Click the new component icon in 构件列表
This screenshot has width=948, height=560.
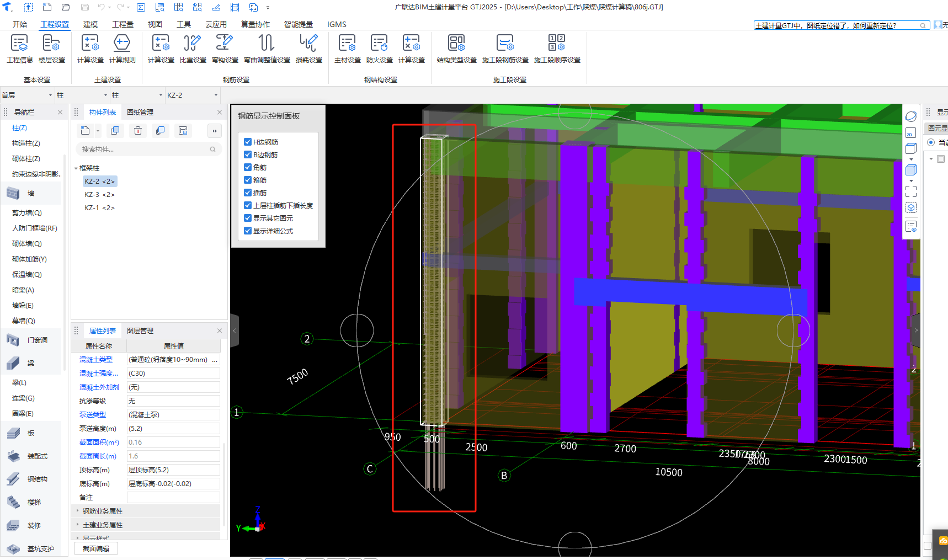coord(85,131)
